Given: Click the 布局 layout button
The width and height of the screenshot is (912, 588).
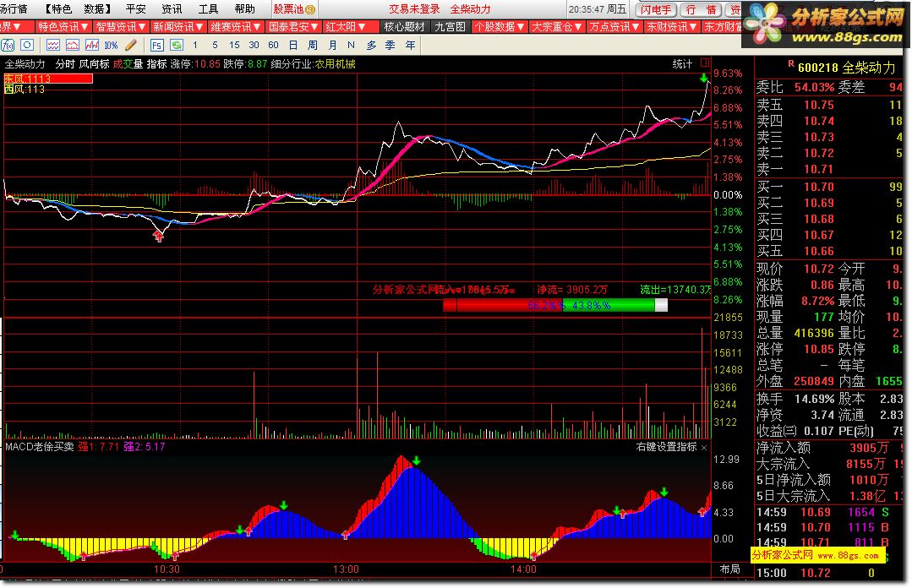Looking at the screenshot, I should (729, 569).
